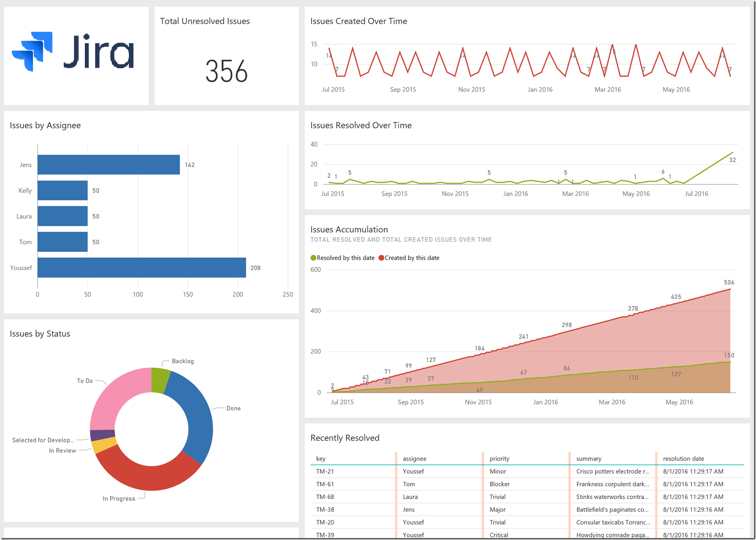Image resolution: width=756 pixels, height=540 pixels.
Task: Click summary 'Battlefield's paginates co...'
Action: point(613,510)
